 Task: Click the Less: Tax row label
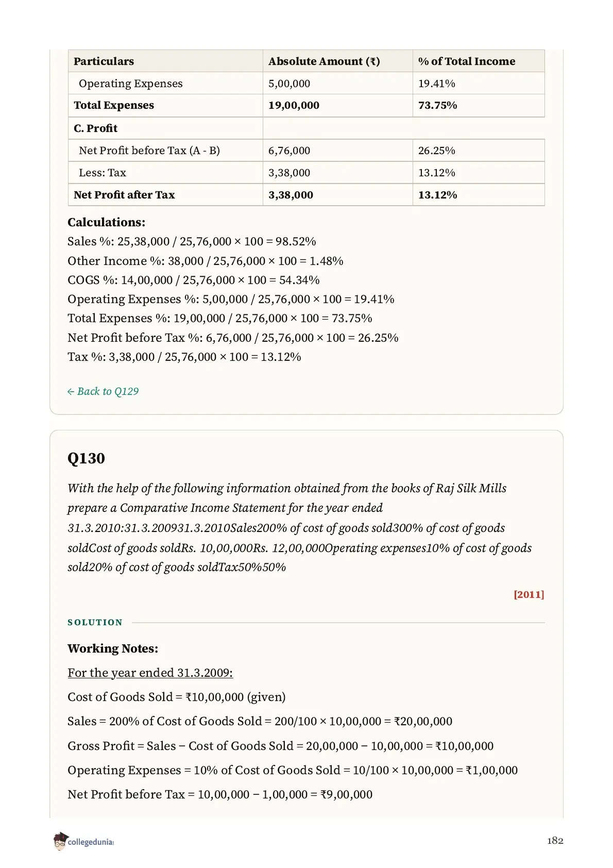103,173
